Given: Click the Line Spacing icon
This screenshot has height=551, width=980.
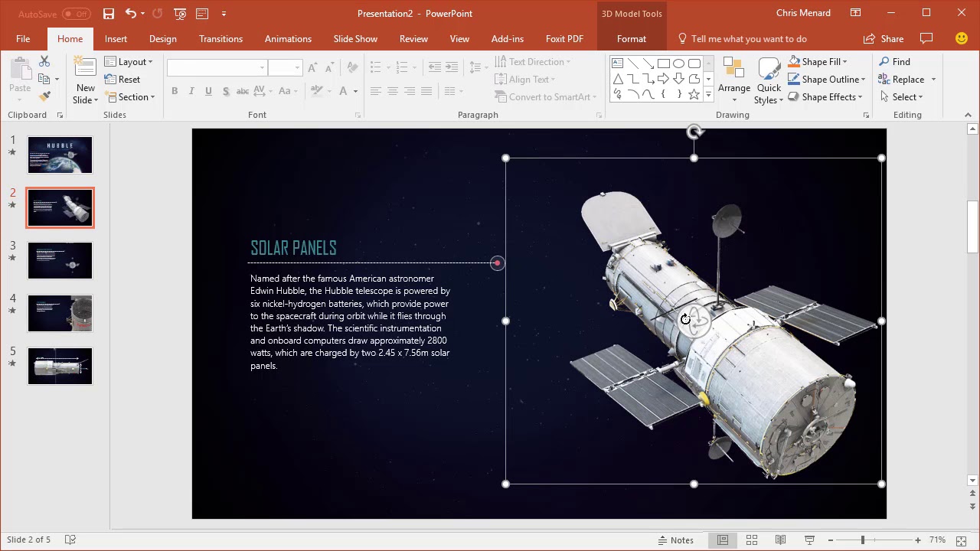Looking at the screenshot, I should [476, 68].
